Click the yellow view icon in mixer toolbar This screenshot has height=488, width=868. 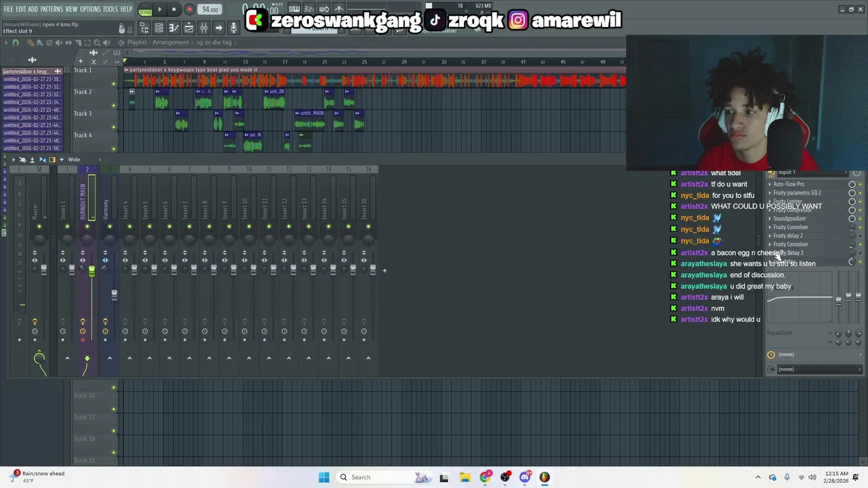(52, 159)
